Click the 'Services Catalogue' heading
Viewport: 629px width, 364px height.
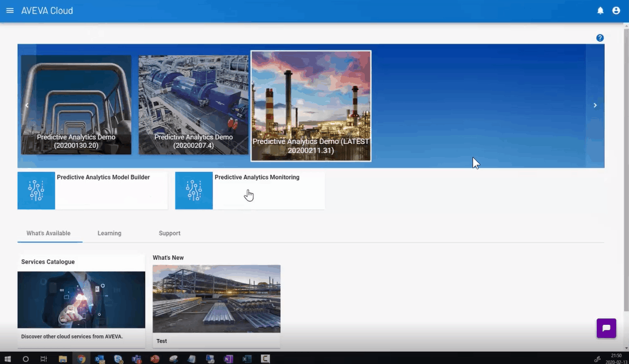(48, 262)
